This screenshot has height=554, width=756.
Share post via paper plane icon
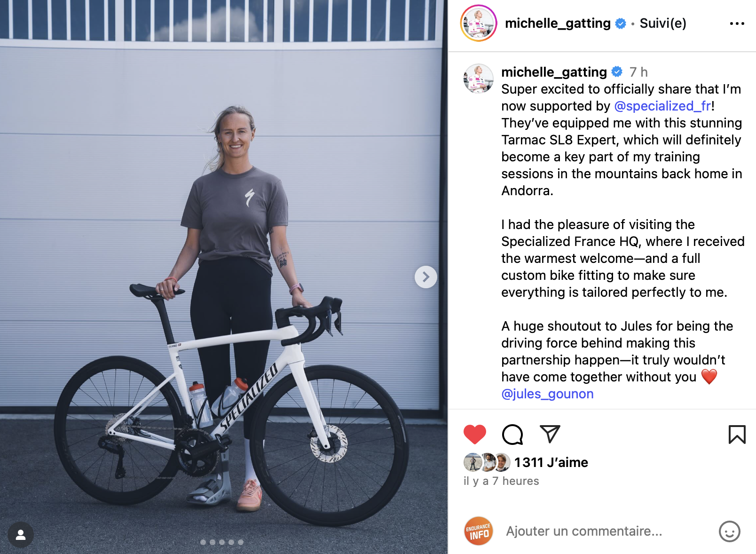tap(550, 434)
